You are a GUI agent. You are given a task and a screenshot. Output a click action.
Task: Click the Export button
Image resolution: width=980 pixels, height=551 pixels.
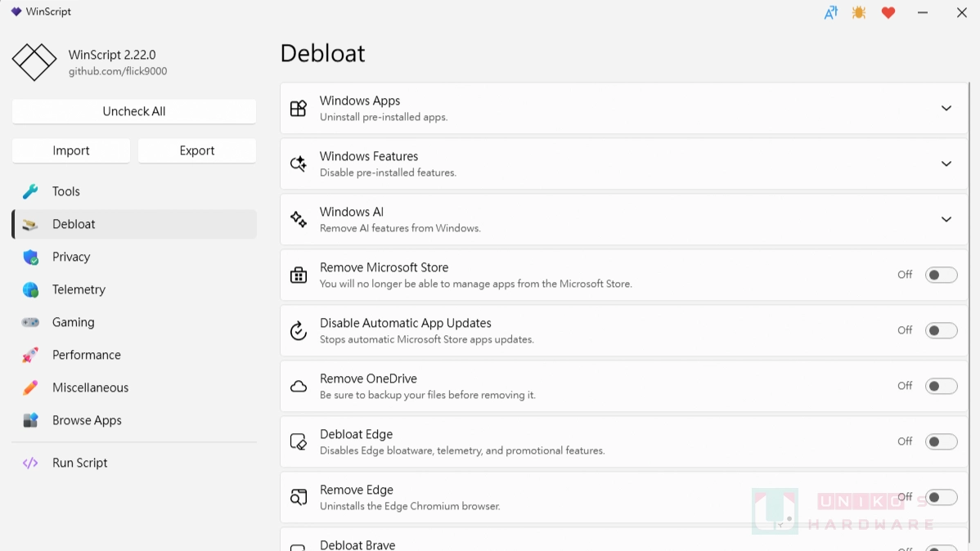pos(197,150)
